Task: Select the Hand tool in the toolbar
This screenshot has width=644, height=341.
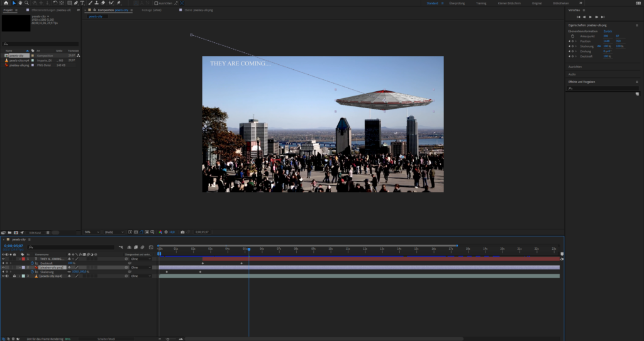Action: [x=20, y=3]
